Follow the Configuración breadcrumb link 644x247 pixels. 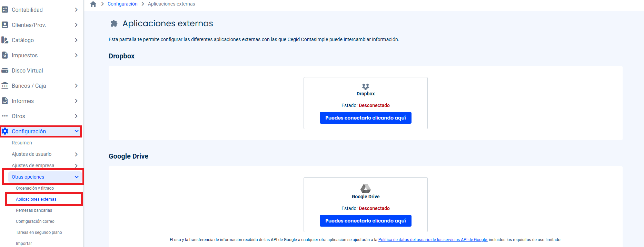122,4
